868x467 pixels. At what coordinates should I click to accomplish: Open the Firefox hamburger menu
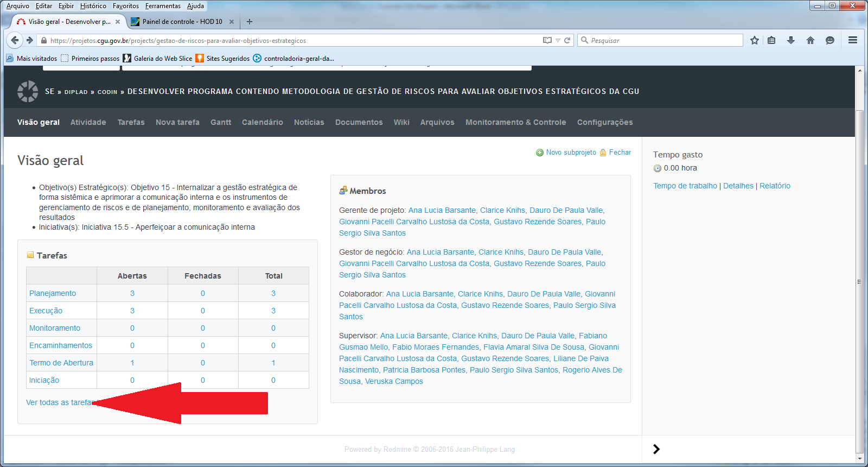[853, 40]
